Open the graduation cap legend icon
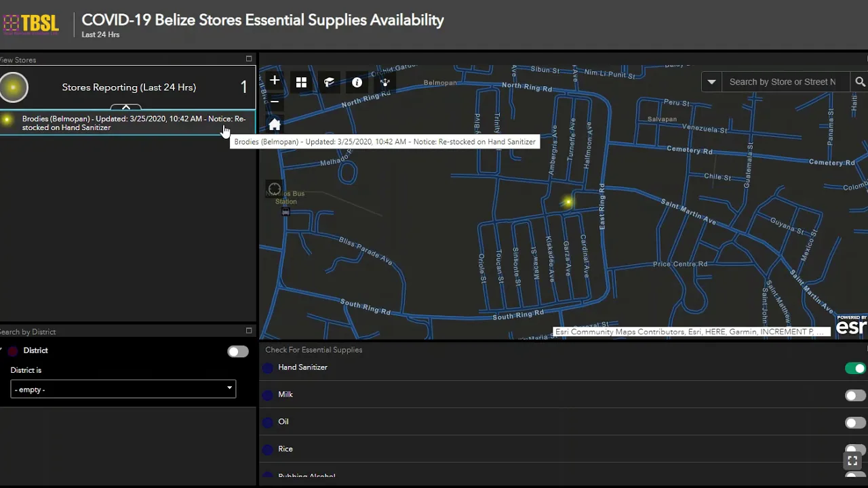This screenshot has width=868, height=488. pos(329,82)
